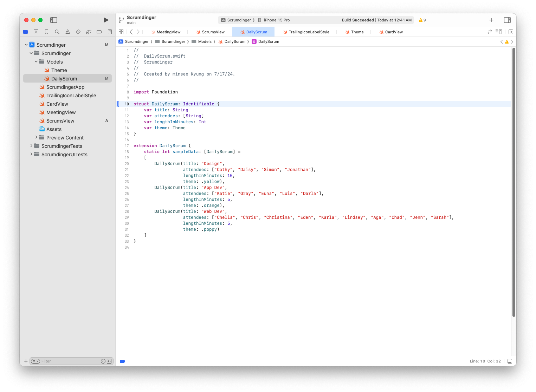Toggle the navigator sidebar visibility
This screenshot has width=536, height=392.
coord(54,20)
